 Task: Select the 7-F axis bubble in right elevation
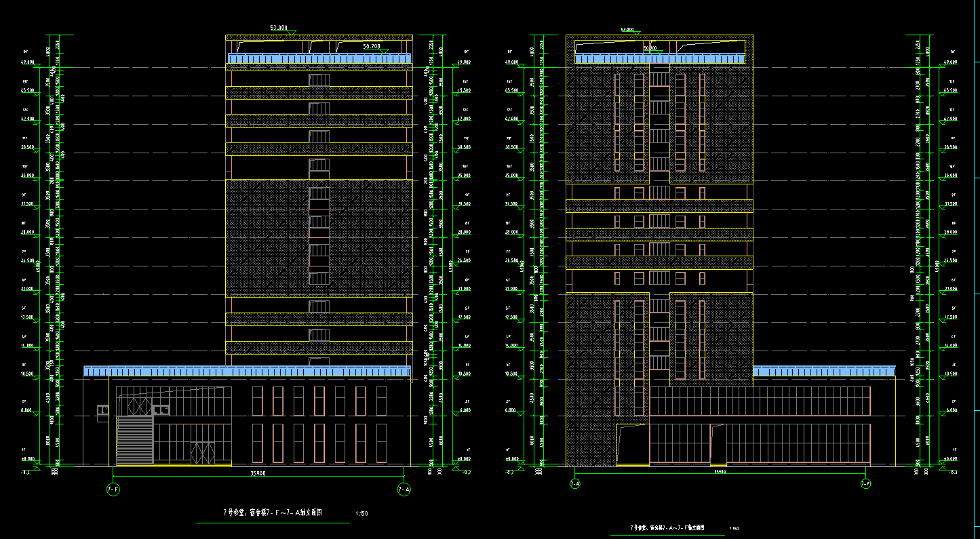(x=865, y=484)
